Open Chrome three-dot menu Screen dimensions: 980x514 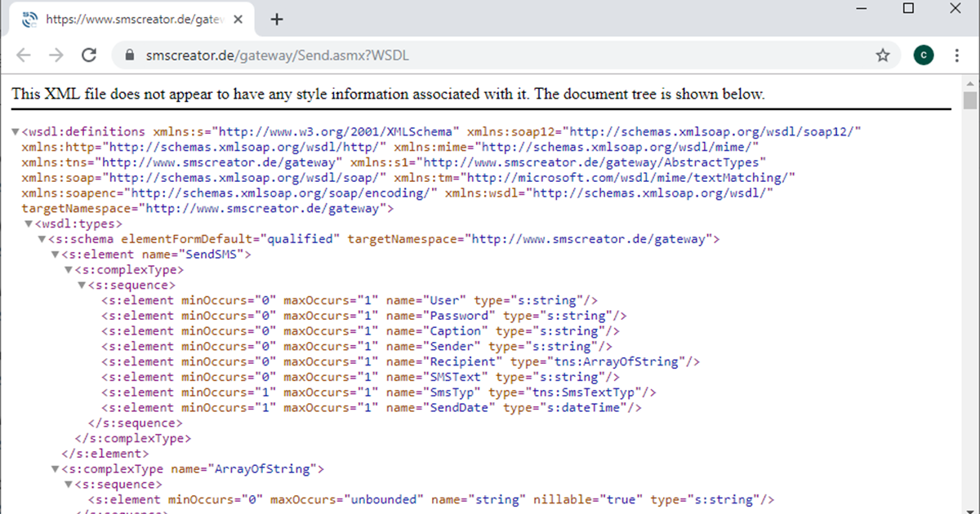956,55
